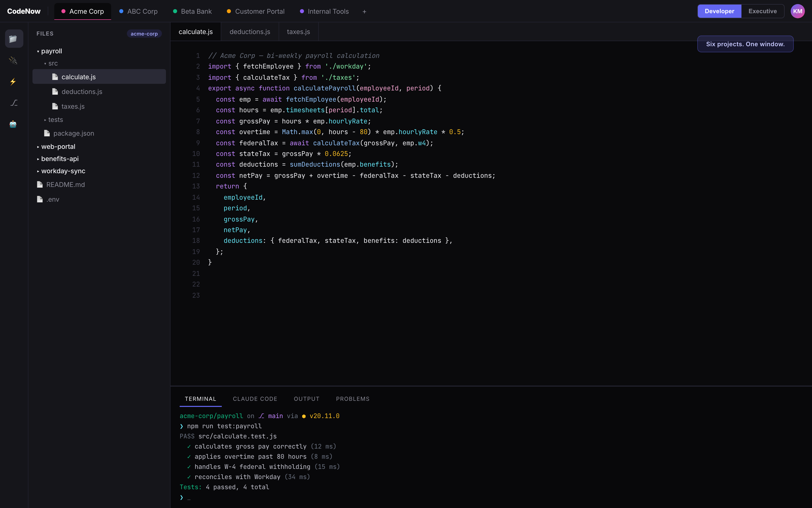The image size is (812, 508).
Task: Switch to the PROBLEMS panel tab
Action: click(353, 399)
